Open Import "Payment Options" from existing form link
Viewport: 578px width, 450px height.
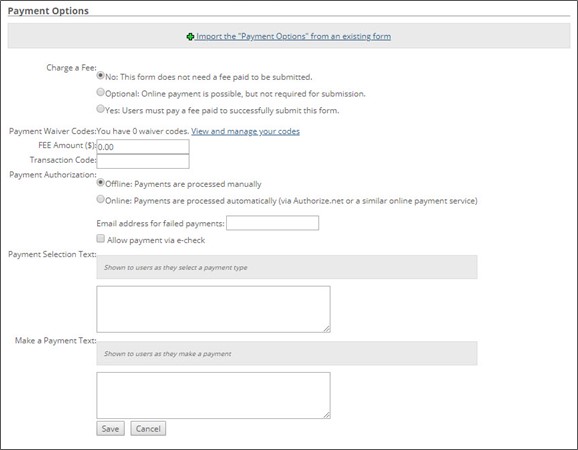[x=293, y=36]
